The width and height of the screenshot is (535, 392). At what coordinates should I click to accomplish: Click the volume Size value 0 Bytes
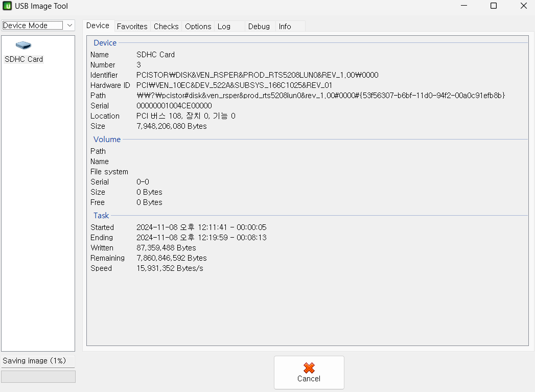149,192
